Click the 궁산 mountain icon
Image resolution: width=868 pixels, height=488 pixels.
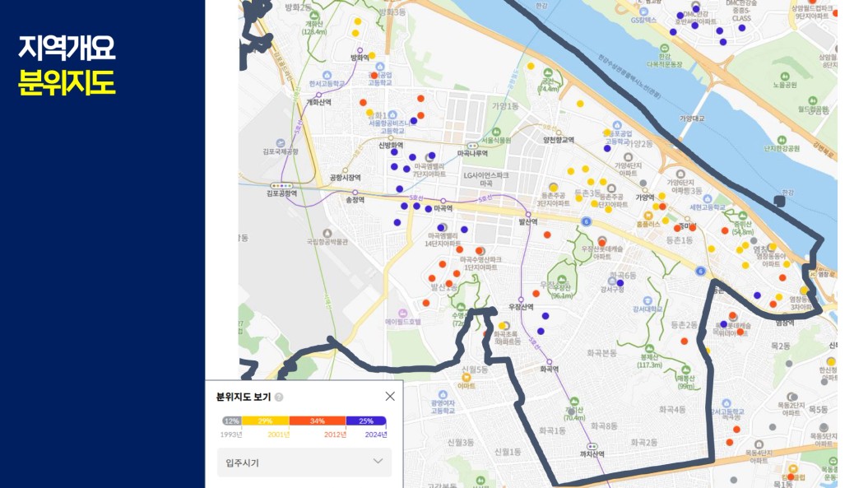tap(548, 72)
